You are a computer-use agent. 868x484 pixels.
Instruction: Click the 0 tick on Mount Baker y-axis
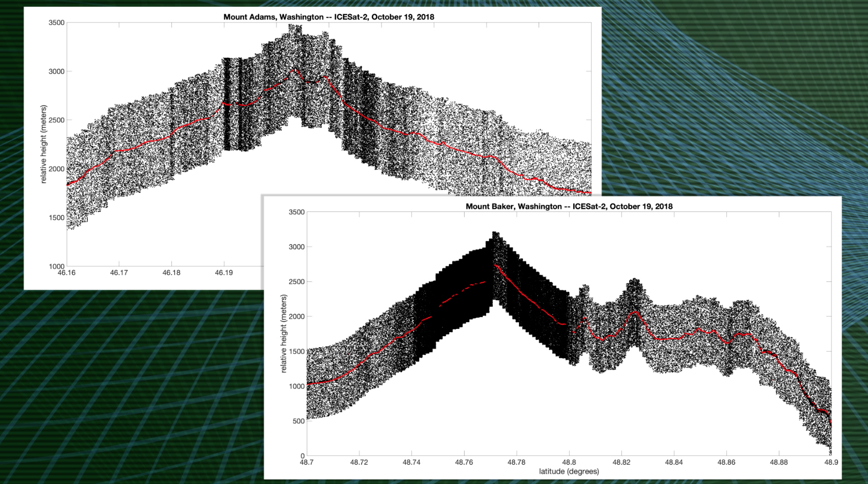[303, 456]
